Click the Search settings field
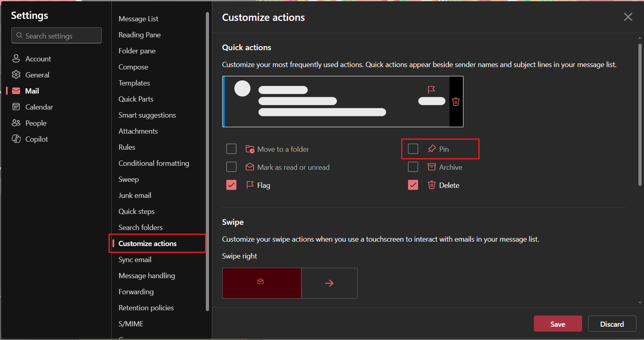This screenshot has width=644, height=340. (56, 35)
